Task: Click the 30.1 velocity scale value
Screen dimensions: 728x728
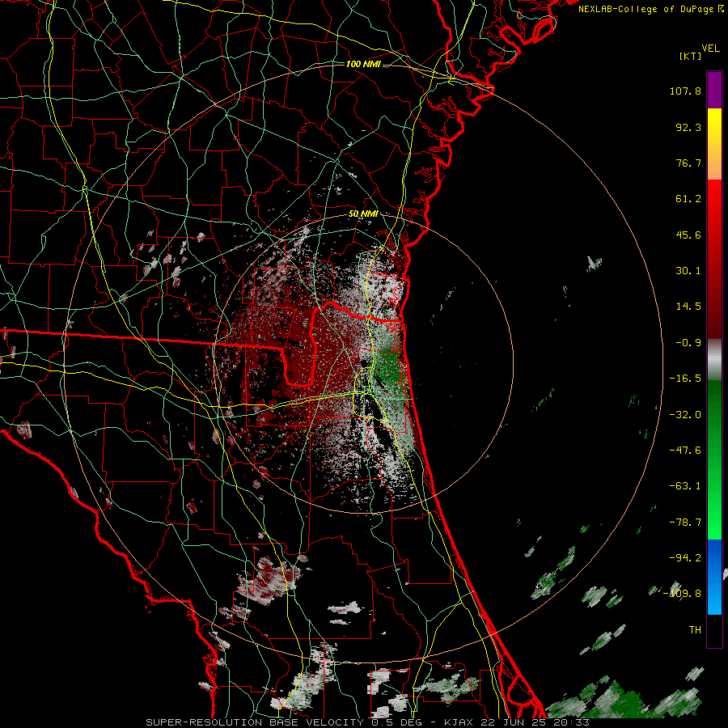Action: coord(688,271)
